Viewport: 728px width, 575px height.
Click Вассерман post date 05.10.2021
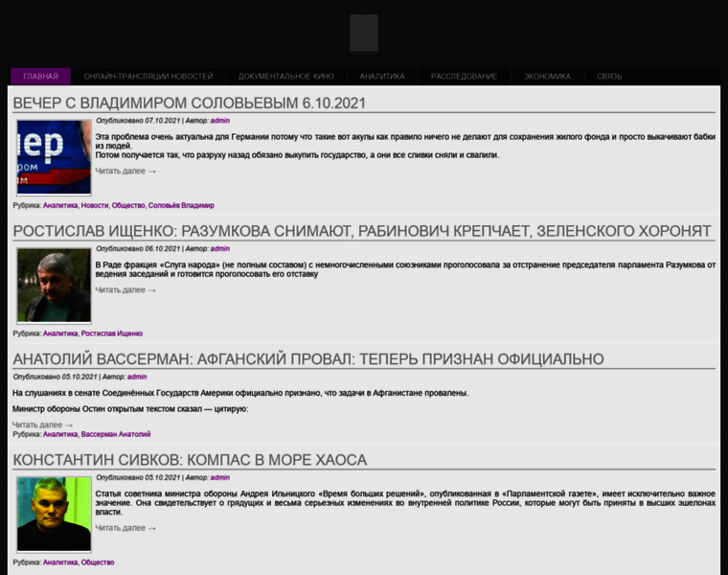80,377
